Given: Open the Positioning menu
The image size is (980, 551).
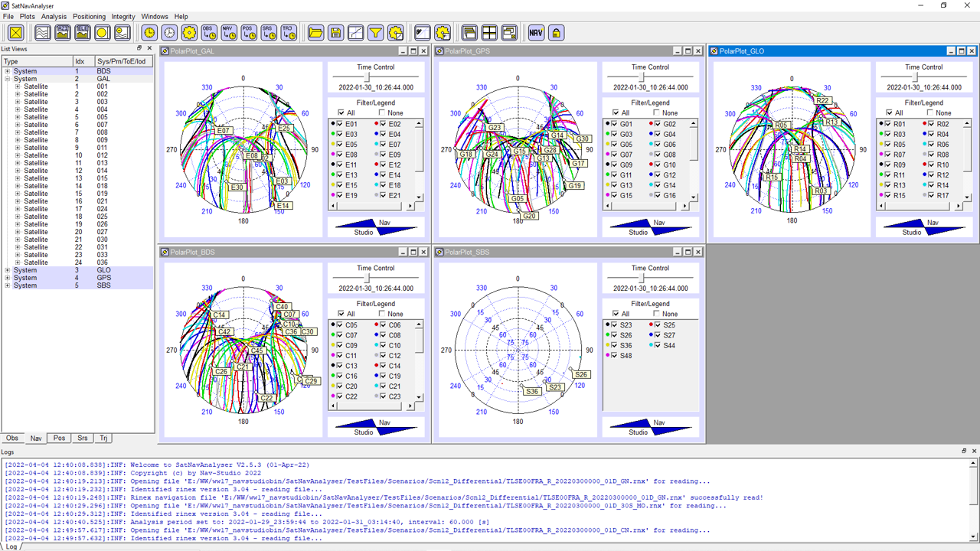Looking at the screenshot, I should 89,16.
